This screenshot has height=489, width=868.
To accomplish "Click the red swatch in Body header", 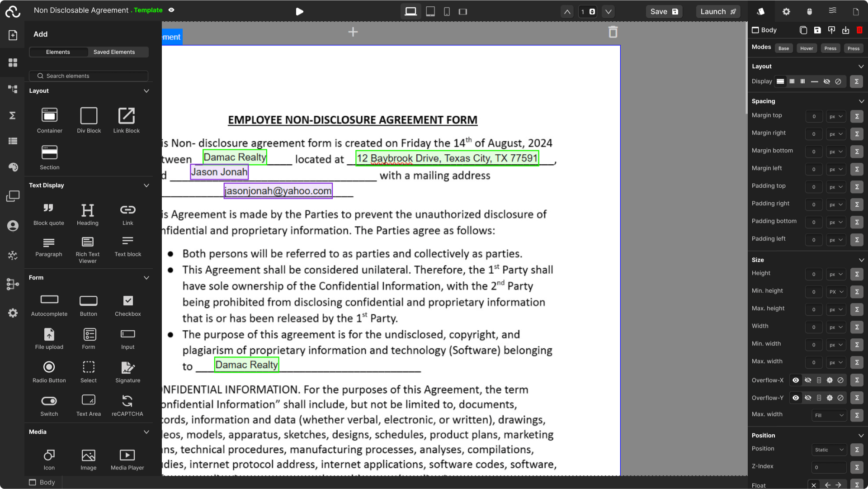I will (x=859, y=30).
